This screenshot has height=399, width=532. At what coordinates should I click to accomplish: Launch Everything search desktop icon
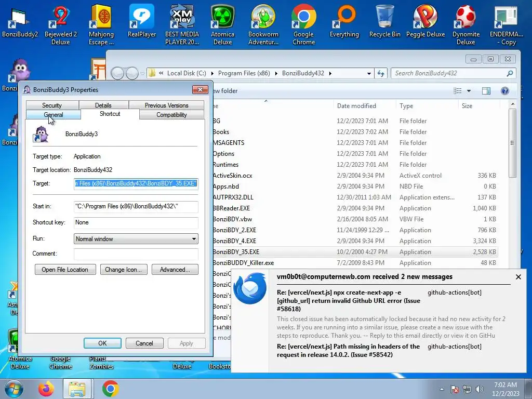[344, 21]
